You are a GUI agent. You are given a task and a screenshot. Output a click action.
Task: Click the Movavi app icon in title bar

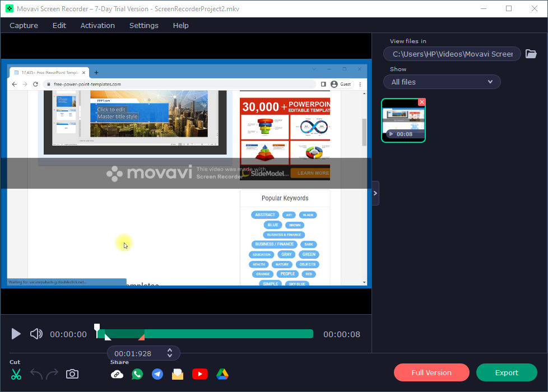click(10, 9)
